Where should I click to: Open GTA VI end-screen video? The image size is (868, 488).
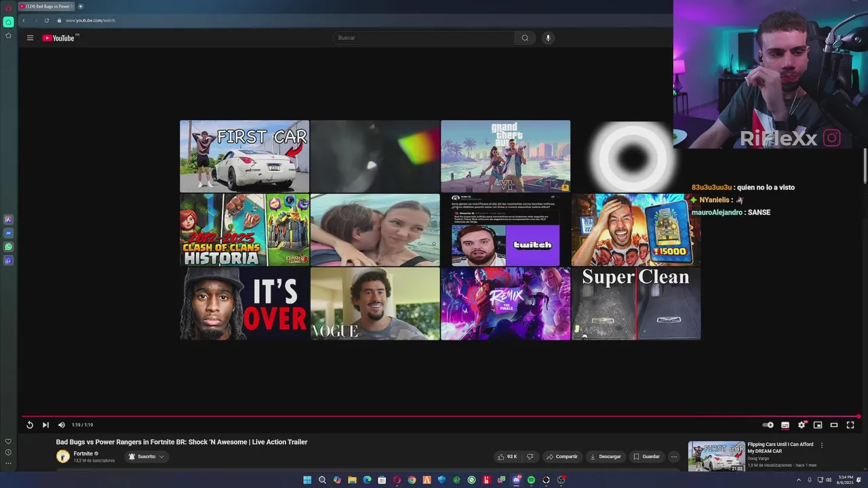coord(505,157)
